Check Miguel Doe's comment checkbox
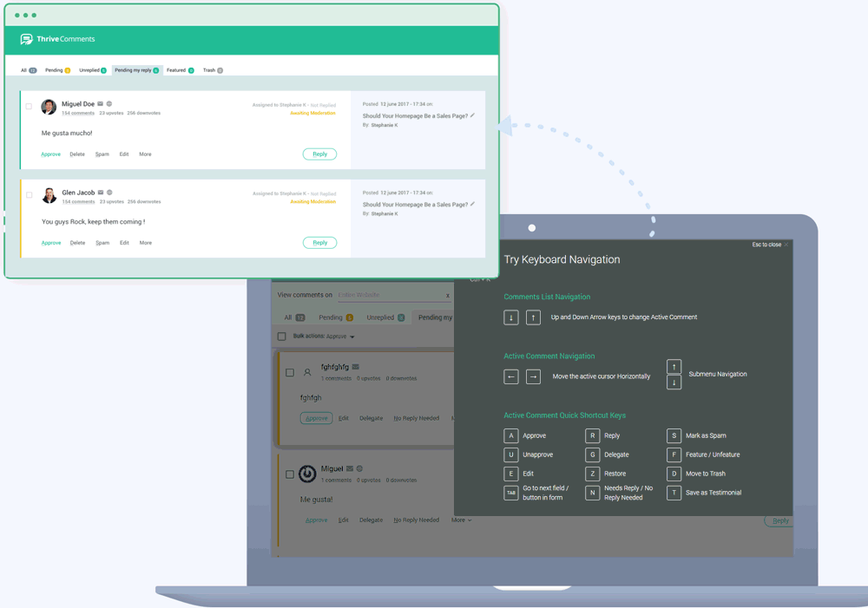This screenshot has width=868, height=608. [x=28, y=104]
